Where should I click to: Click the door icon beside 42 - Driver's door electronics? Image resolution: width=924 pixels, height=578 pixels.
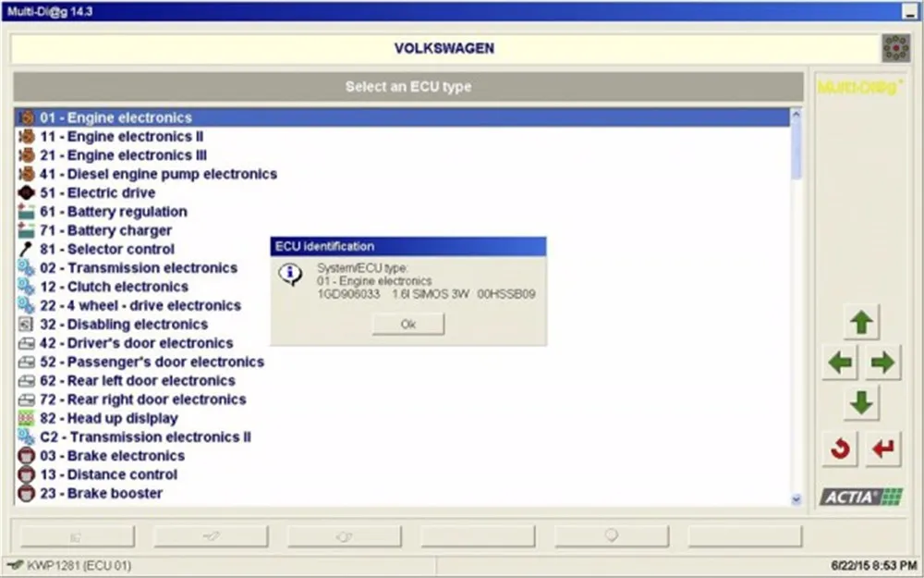pos(26,343)
